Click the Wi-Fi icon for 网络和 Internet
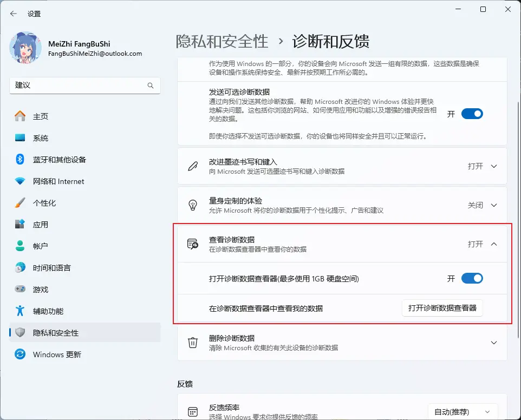Viewport: 521px width, 420px height. coord(20,181)
